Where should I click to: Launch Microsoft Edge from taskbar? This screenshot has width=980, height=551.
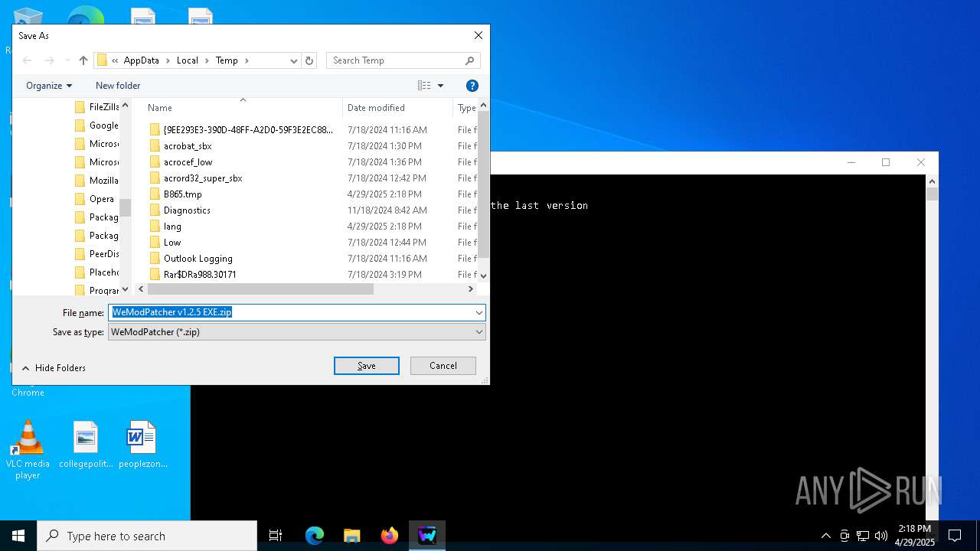click(x=315, y=536)
